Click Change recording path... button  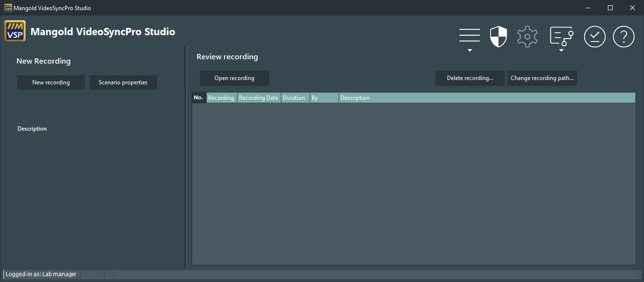[542, 78]
